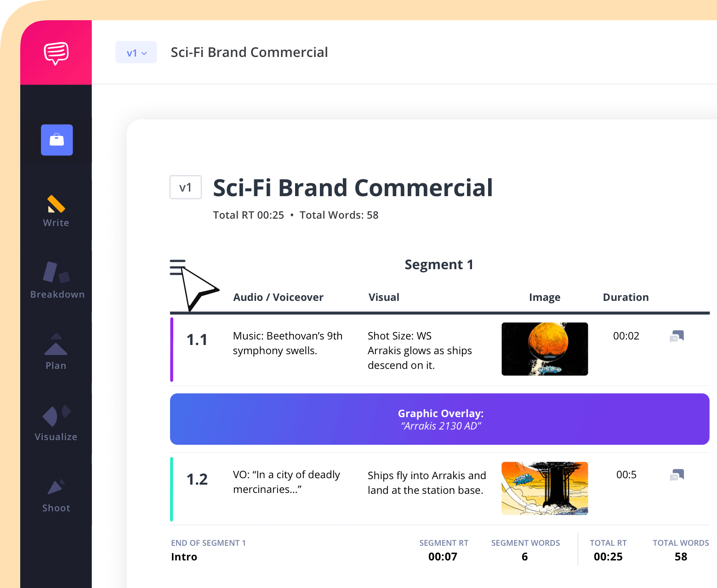
Task: Toggle the green scene strip beside shot 1.2
Action: pos(172,488)
